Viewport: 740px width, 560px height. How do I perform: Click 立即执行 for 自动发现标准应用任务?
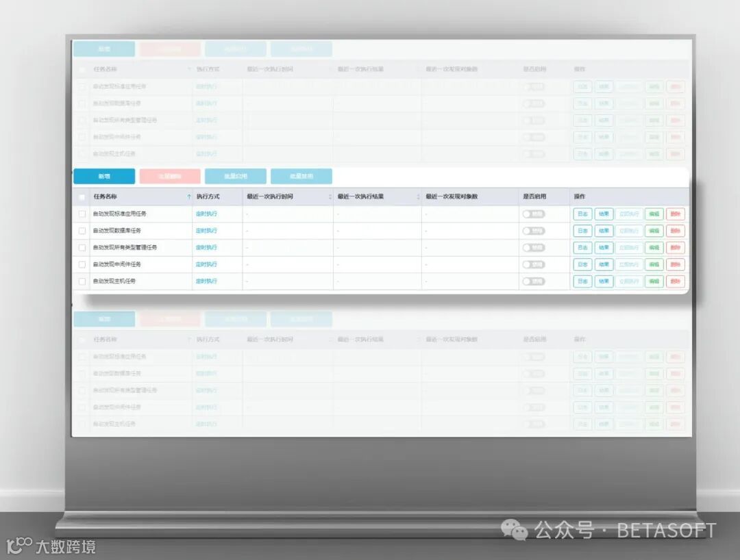coord(629,214)
